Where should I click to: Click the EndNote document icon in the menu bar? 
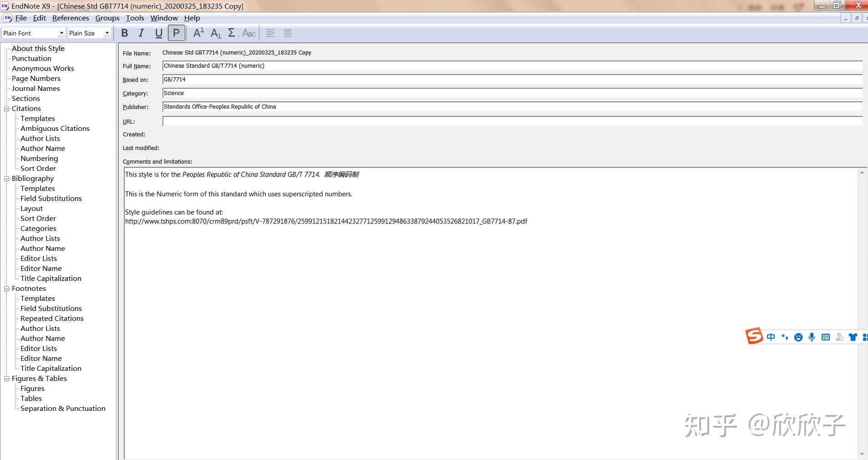coord(8,18)
